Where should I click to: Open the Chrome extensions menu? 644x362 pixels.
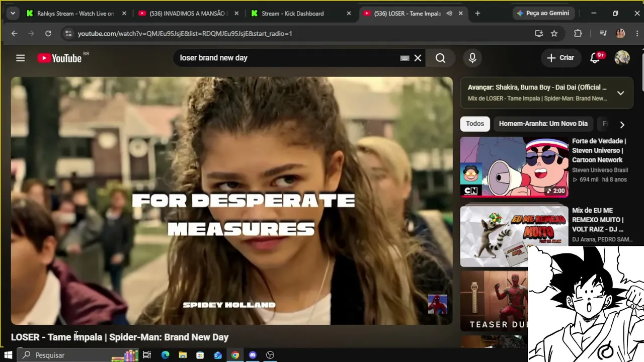coord(578,33)
